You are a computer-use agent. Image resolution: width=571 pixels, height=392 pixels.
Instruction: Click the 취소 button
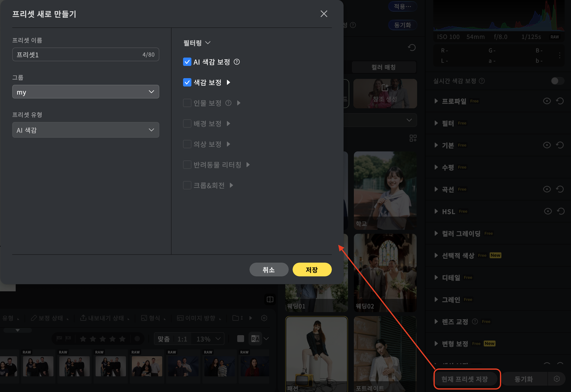click(269, 269)
